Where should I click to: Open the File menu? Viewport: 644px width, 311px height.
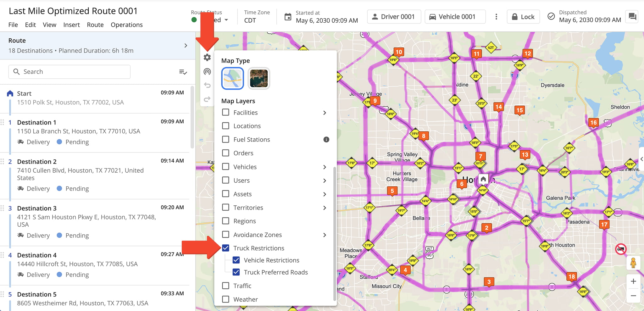click(13, 25)
